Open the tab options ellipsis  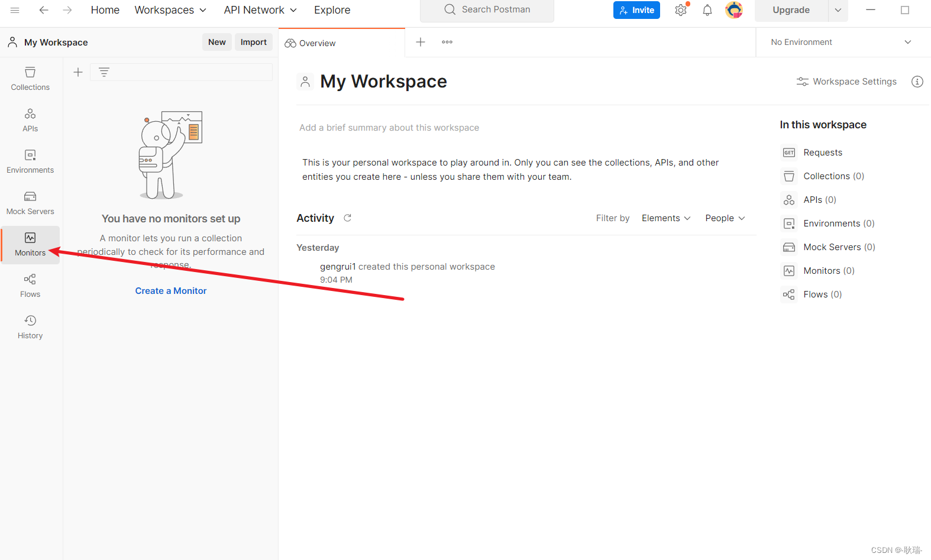pyautogui.click(x=447, y=42)
